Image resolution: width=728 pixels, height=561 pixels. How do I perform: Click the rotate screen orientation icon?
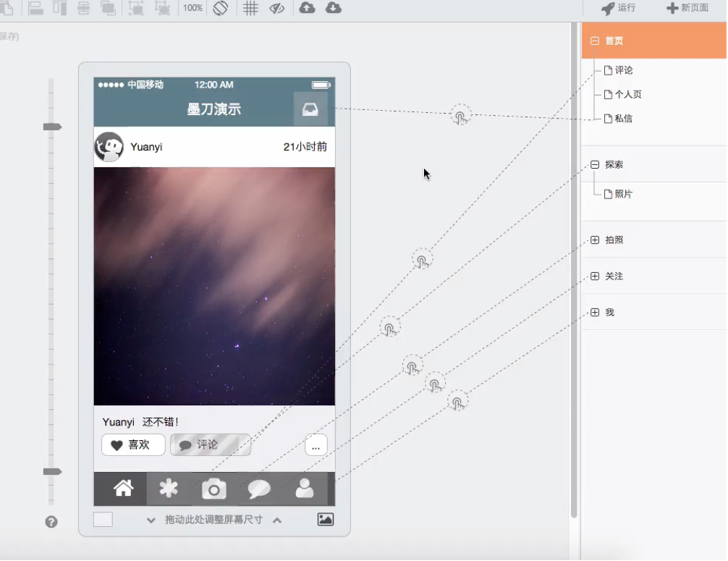click(x=221, y=8)
